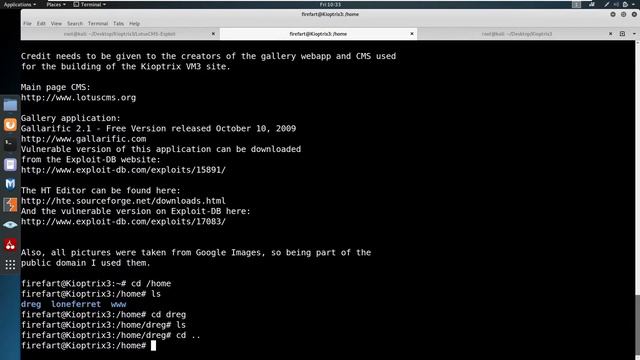The width and height of the screenshot is (640, 360).
Task: Close the firefart@Kioptrix3 /home tab
Action: (x=412, y=34)
